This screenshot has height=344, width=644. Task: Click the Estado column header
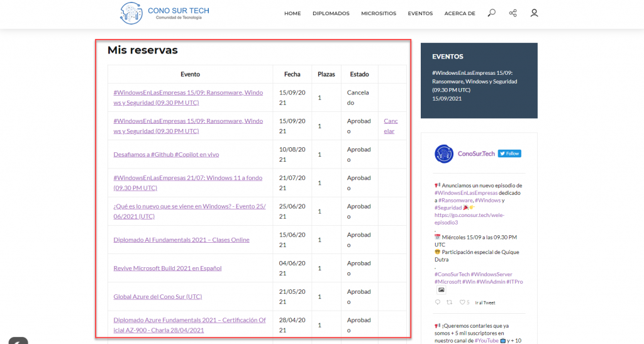coord(359,74)
